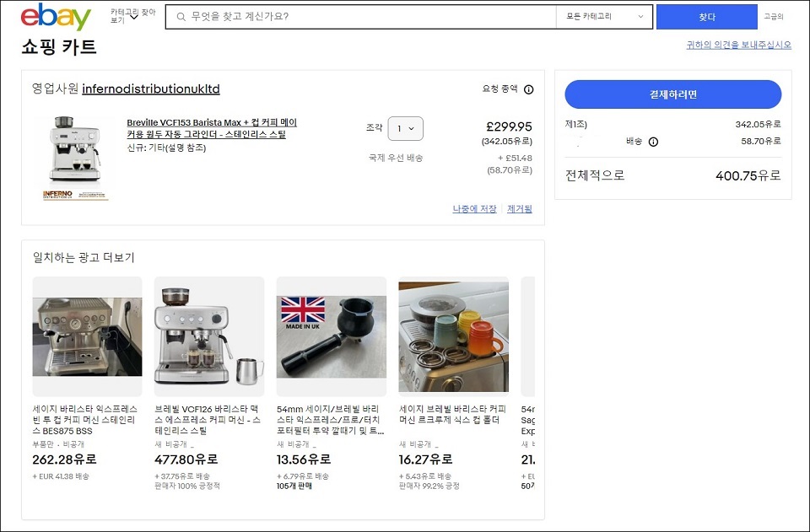Click the Breville VCF153 cart item thumbnail
Screen dimensions: 810x532
[x=75, y=158]
